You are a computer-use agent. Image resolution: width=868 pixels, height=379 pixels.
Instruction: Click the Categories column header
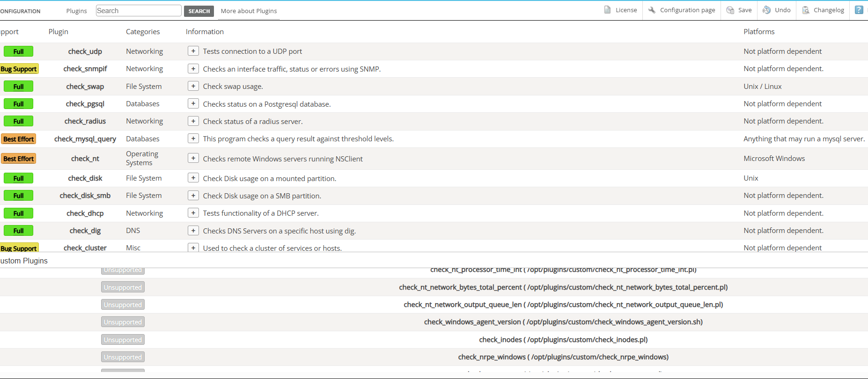(x=143, y=32)
